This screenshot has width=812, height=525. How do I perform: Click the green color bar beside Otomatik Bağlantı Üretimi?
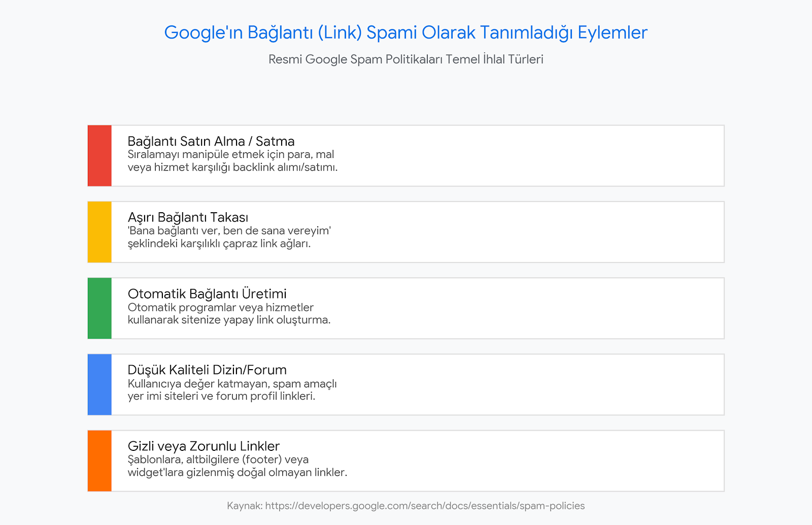coord(99,308)
